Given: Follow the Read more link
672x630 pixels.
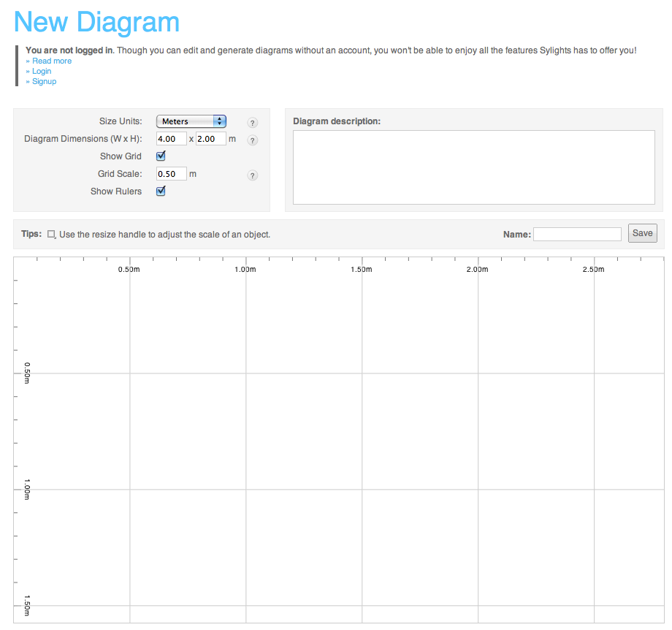Looking at the screenshot, I should [52, 61].
